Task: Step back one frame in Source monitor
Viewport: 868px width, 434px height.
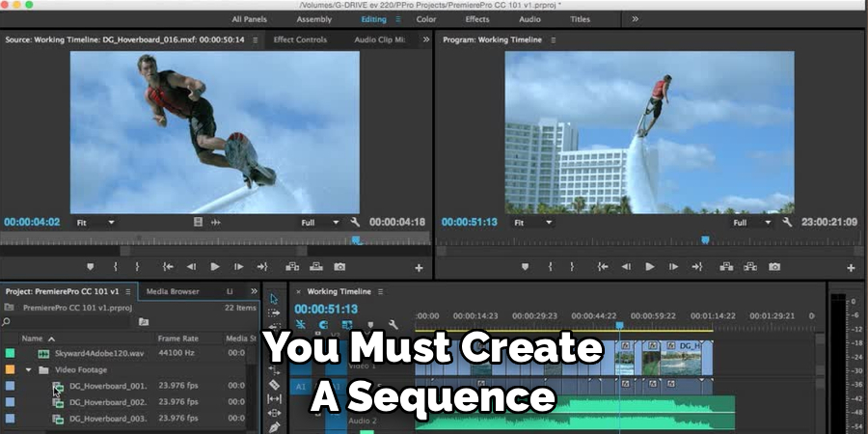Action: click(192, 267)
